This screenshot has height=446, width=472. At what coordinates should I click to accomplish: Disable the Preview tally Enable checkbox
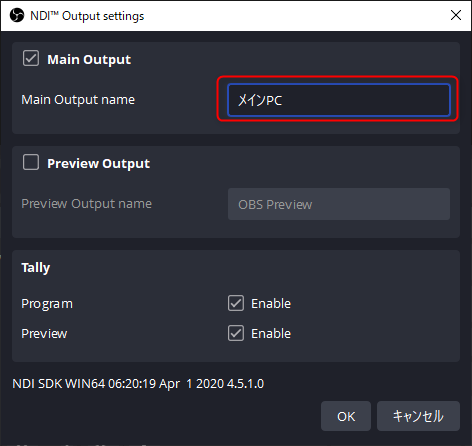pos(236,333)
